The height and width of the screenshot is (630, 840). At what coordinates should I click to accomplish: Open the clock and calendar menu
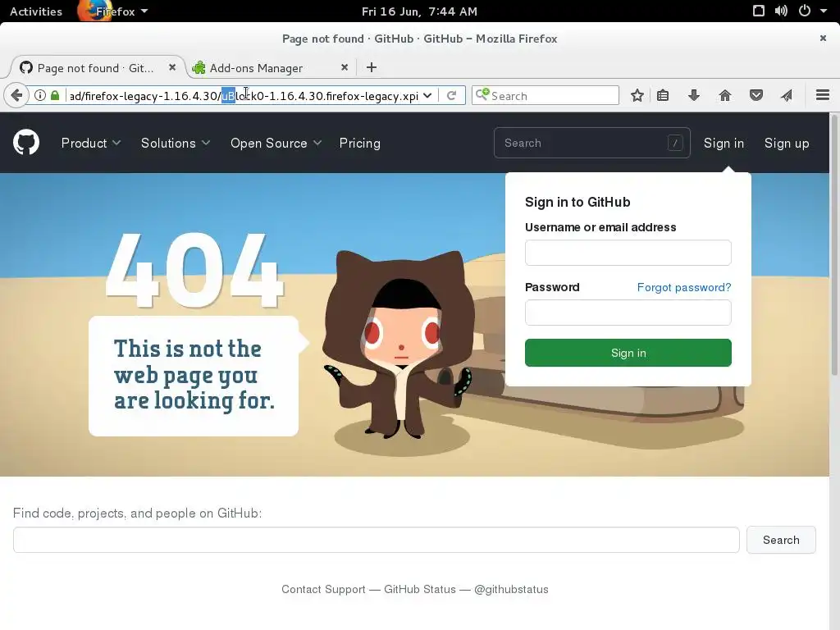tap(419, 11)
